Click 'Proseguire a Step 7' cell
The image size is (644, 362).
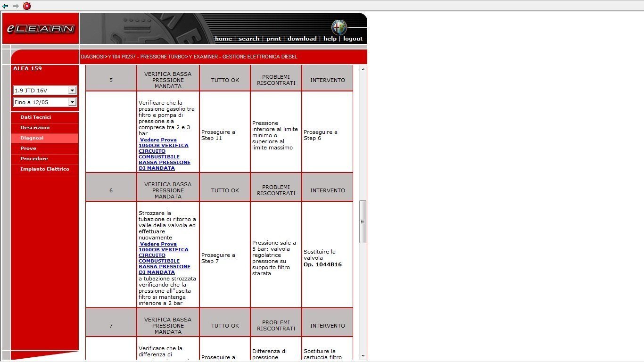tap(225, 255)
